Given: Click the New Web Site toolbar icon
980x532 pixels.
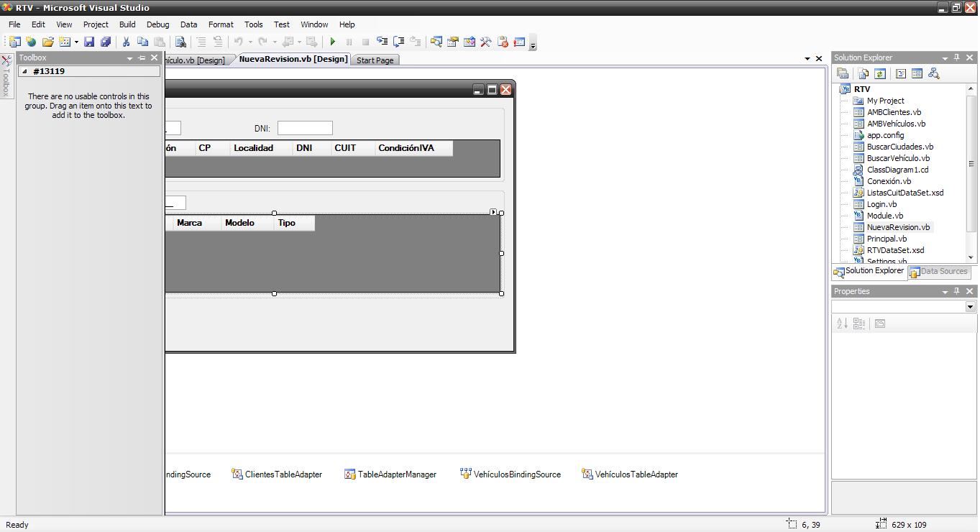Looking at the screenshot, I should point(31,42).
